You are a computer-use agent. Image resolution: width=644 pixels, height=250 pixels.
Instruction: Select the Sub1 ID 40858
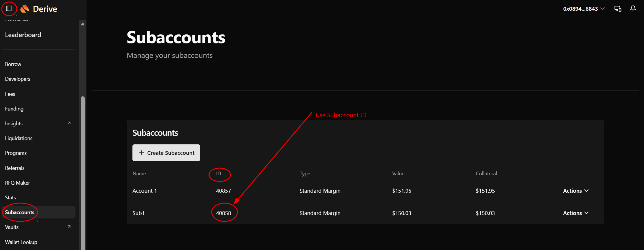(x=224, y=213)
